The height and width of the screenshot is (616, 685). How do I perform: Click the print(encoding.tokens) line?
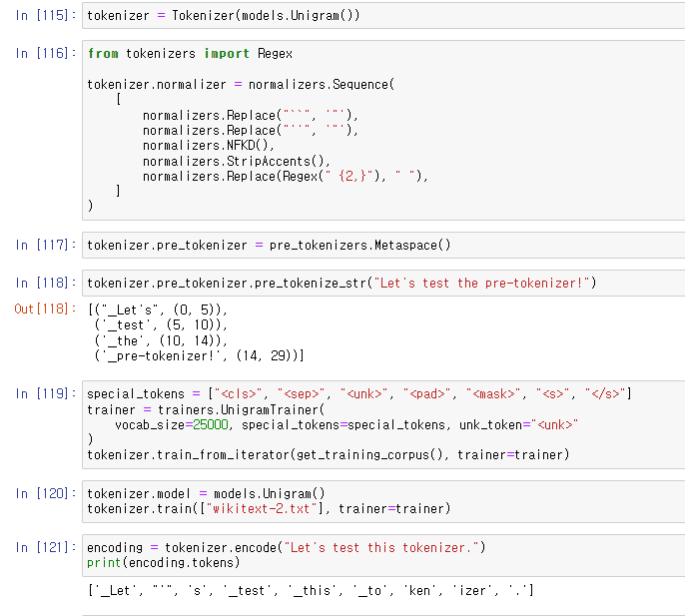(x=164, y=563)
